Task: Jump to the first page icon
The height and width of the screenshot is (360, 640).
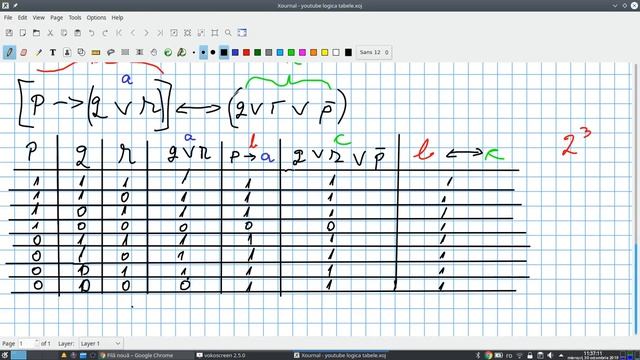Action: [119, 33]
